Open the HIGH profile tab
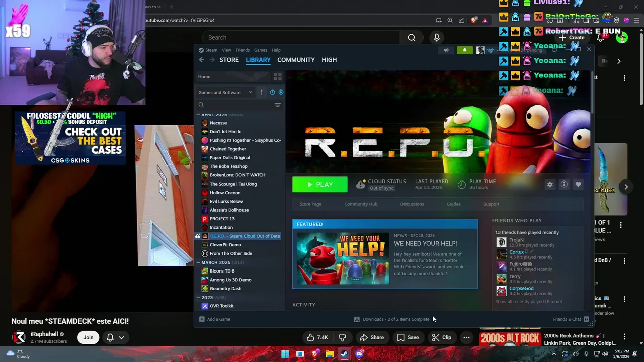Image resolution: width=644 pixels, height=362 pixels. click(x=329, y=60)
